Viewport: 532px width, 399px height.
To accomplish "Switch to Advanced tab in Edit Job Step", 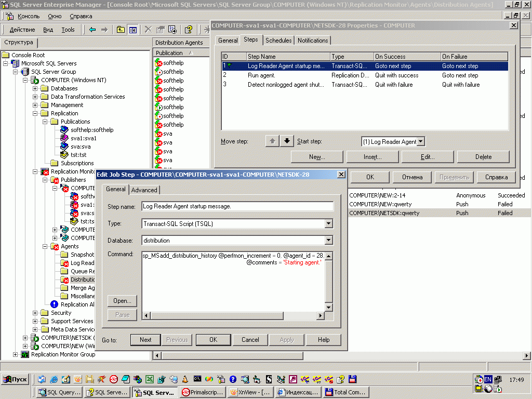I will (x=144, y=190).
